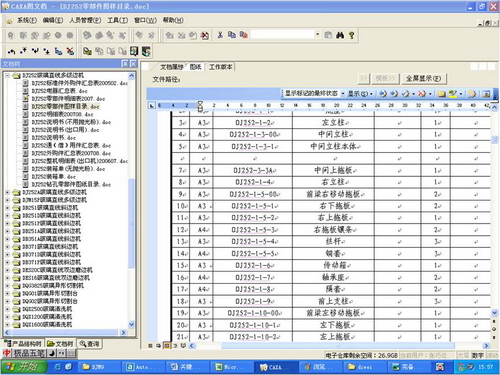Click the Cut scissors icon in toolbar
This screenshot has height=375, width=500.
(220, 35)
